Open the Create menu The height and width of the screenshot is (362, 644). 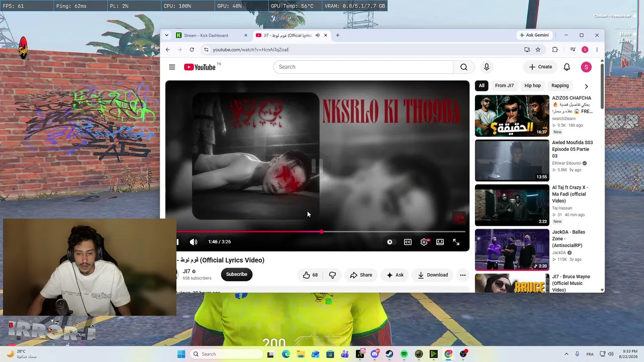[540, 67]
